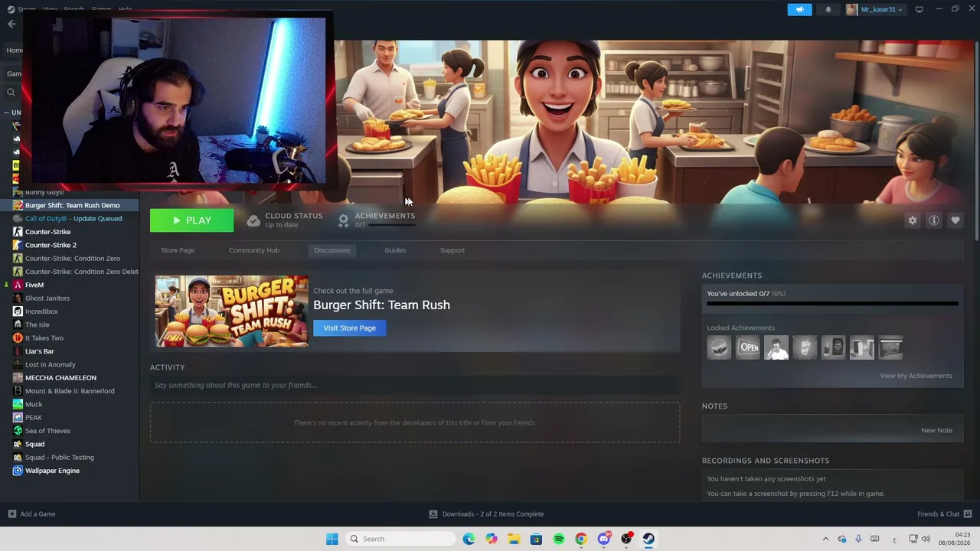Screen dimensions: 980x551
Task: Open the Support tab
Action: (452, 250)
